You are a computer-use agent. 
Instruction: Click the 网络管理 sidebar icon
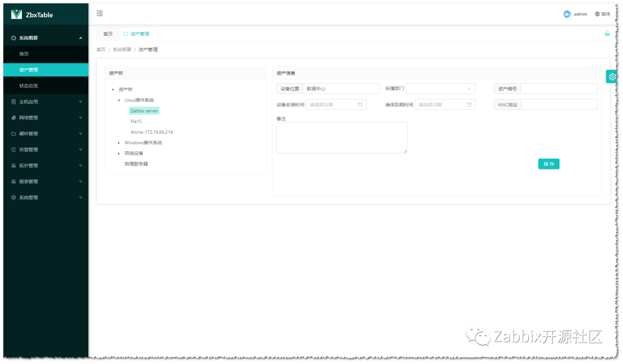[13, 118]
